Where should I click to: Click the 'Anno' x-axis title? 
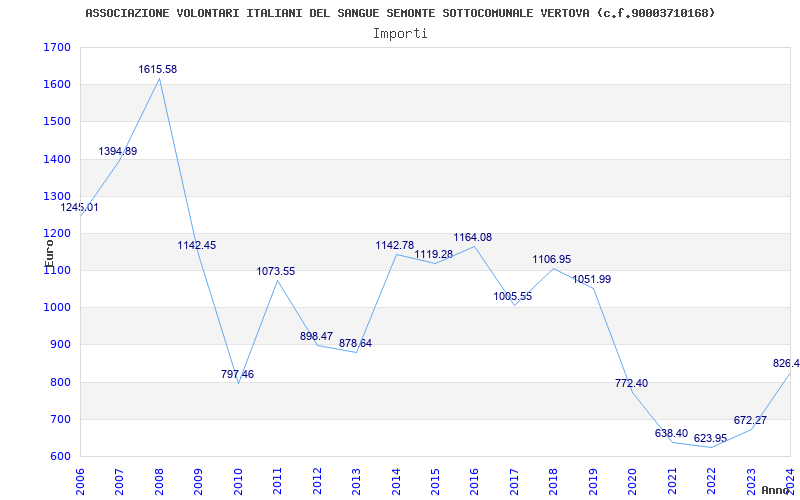pyautogui.click(x=776, y=490)
